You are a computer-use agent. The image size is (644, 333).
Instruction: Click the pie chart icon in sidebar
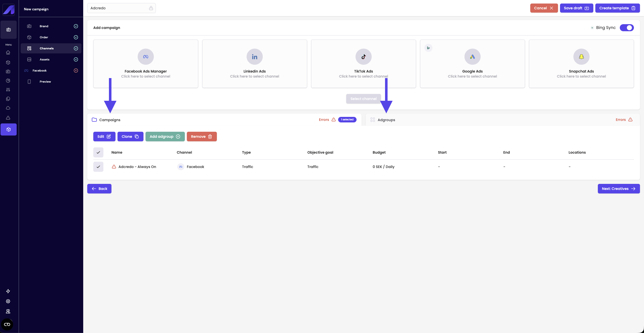[x=8, y=81]
